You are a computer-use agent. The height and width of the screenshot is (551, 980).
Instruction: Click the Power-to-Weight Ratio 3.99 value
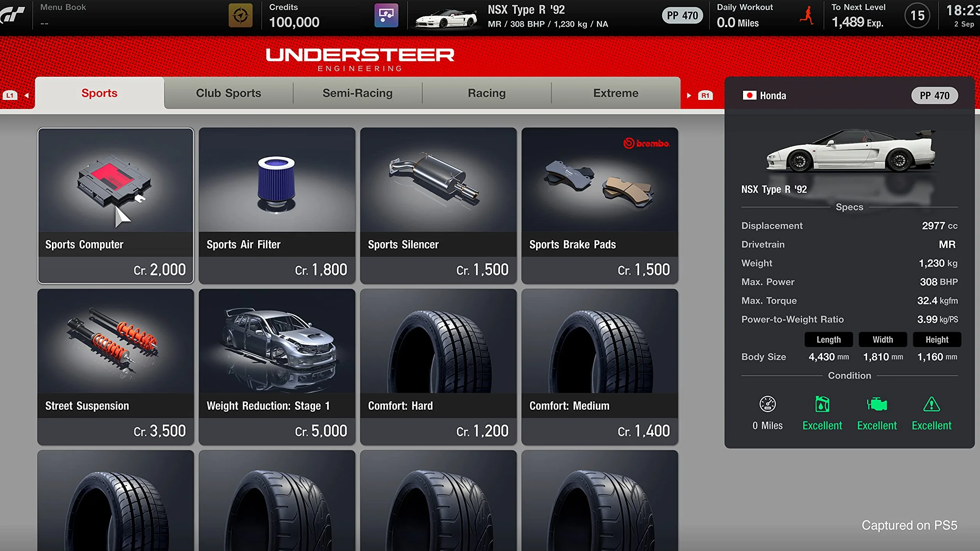937,319
